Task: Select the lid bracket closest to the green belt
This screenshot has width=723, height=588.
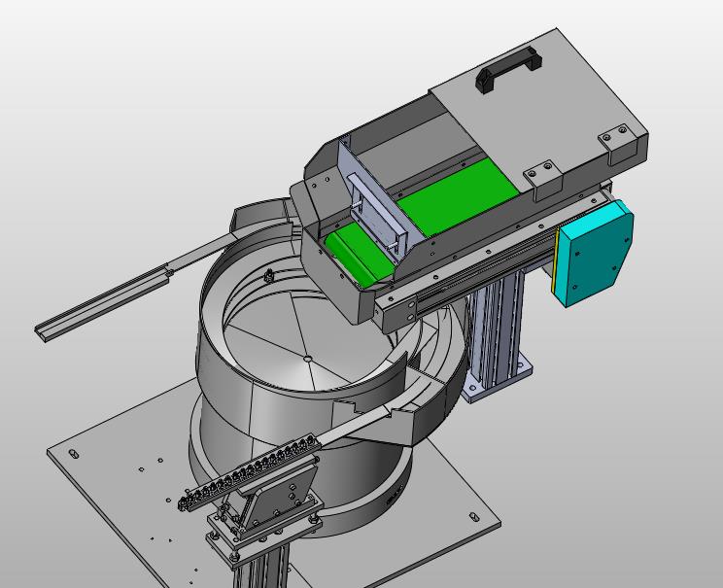Action: 542,180
